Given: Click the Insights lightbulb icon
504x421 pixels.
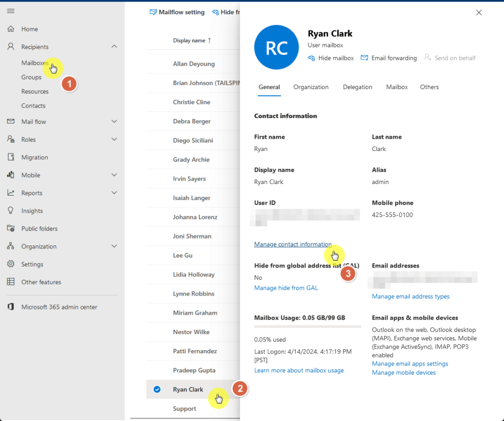Looking at the screenshot, I should [11, 210].
